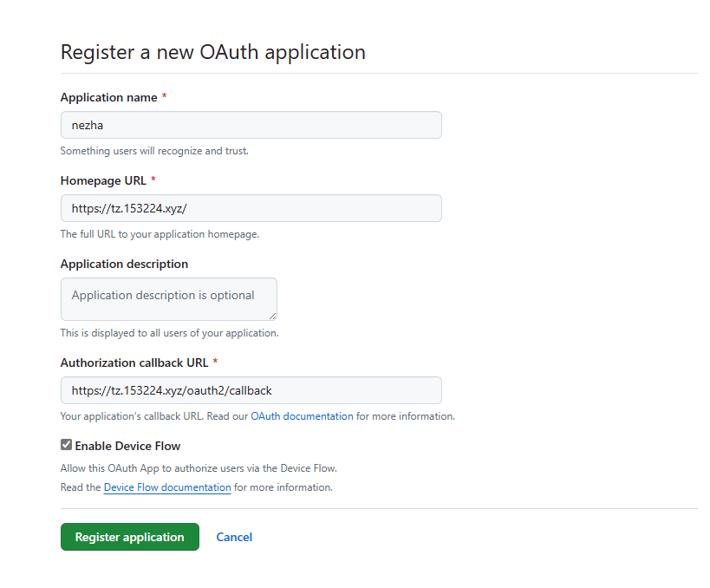Click the 'full URL to your application homepage' hint
Screen dimensions: 710x588
click(160, 234)
